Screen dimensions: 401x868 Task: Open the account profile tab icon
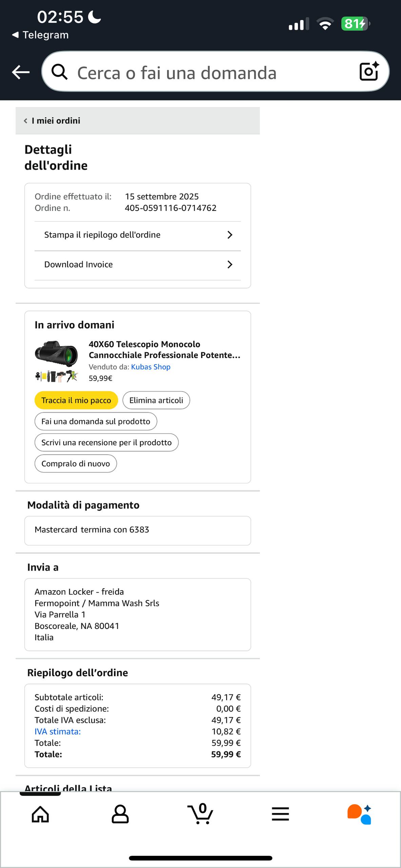tap(120, 814)
